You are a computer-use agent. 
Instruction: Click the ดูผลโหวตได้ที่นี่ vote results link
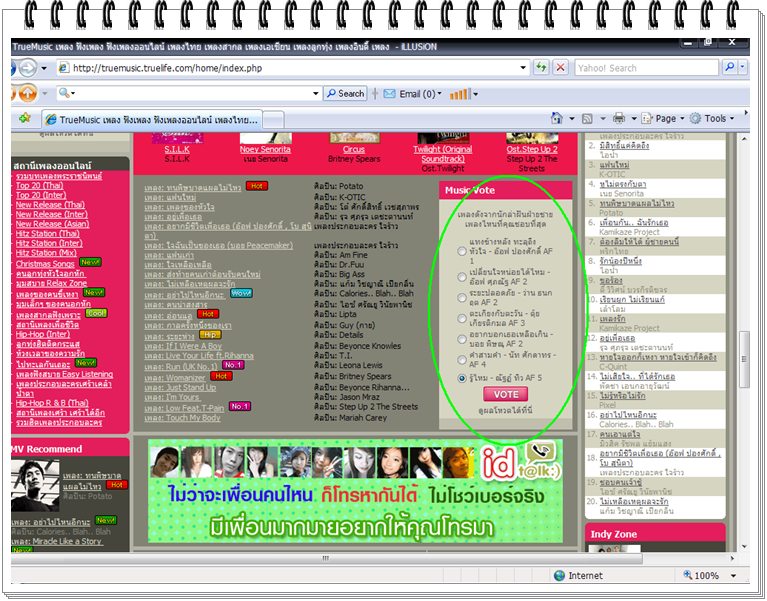click(505, 410)
